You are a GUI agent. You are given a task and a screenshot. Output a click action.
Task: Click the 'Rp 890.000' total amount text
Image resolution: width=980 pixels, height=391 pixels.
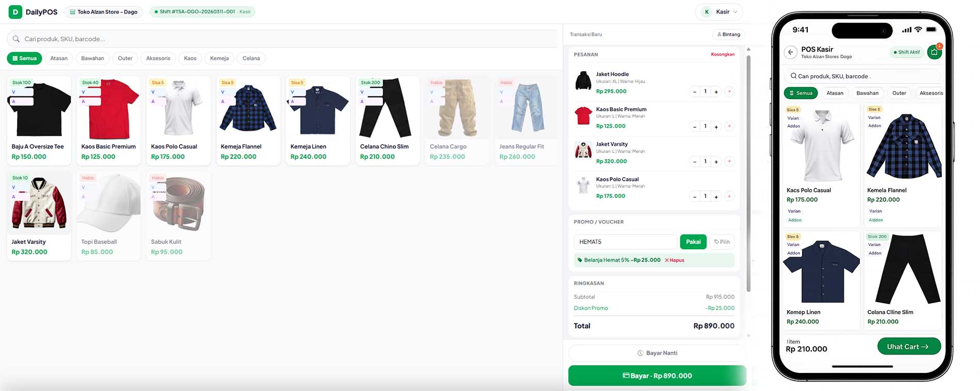(x=714, y=326)
